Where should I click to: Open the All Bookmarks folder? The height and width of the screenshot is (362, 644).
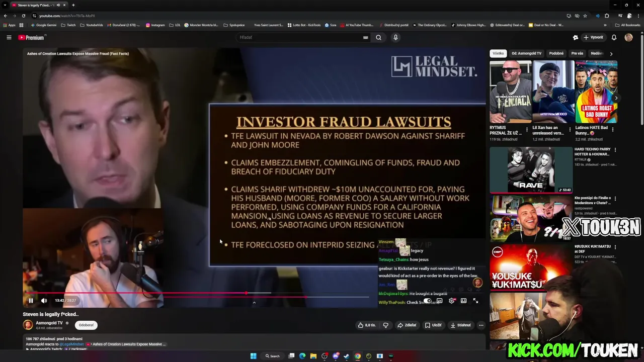tap(628, 25)
